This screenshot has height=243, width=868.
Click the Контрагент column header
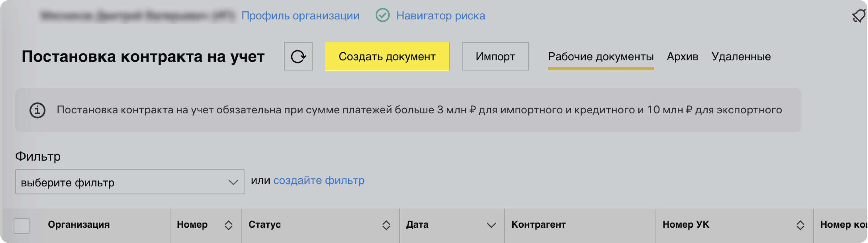click(x=538, y=225)
